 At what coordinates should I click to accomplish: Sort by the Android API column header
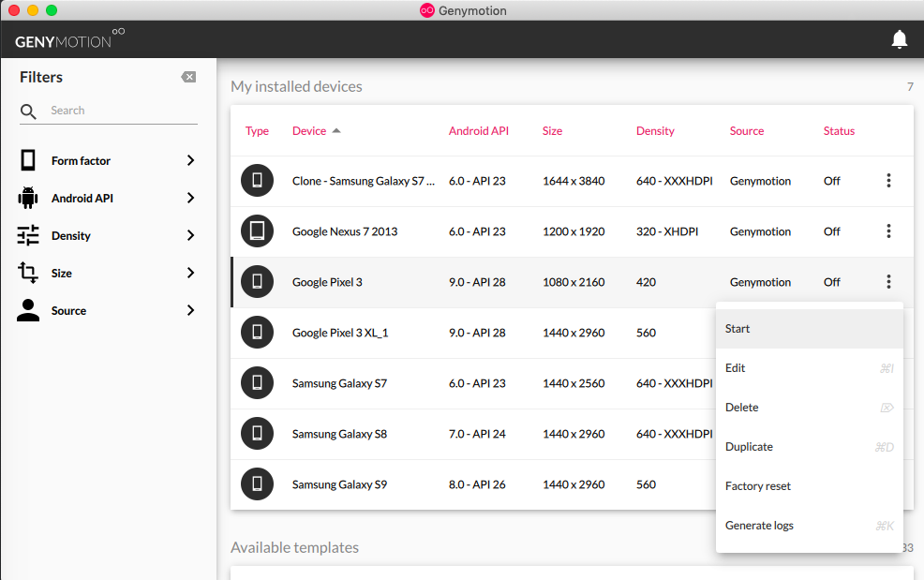[x=479, y=131]
